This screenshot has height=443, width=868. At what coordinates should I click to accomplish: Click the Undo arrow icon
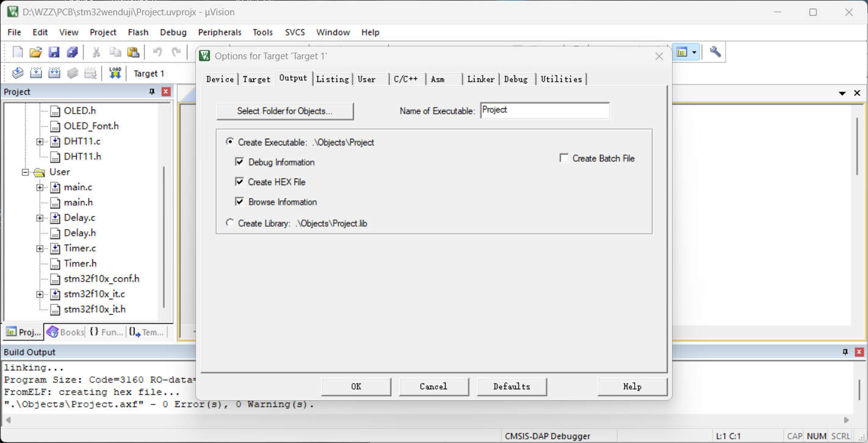[x=157, y=53]
